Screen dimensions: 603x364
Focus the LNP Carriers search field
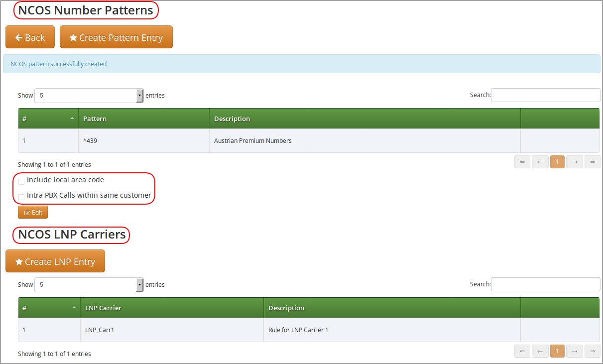point(545,284)
